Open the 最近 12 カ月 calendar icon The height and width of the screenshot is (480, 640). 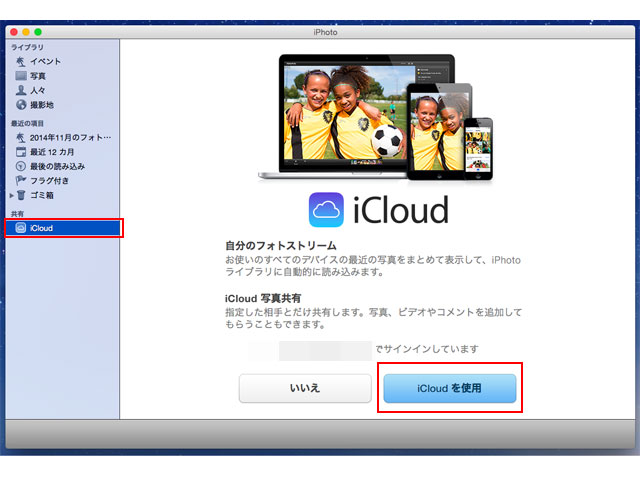(21, 152)
